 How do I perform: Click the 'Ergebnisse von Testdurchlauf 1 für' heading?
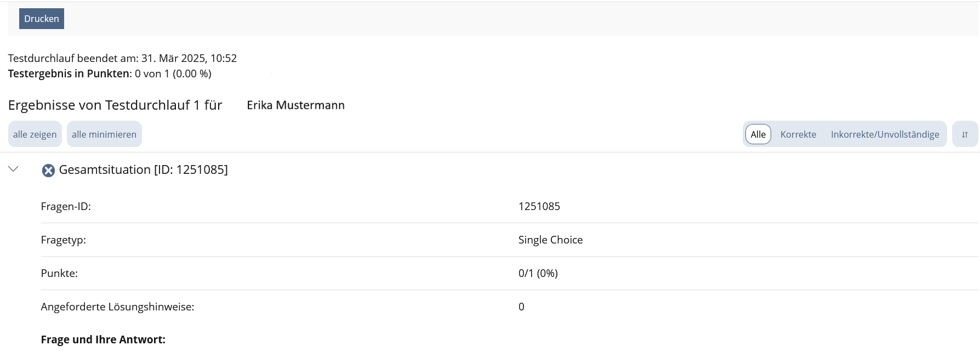pos(115,105)
